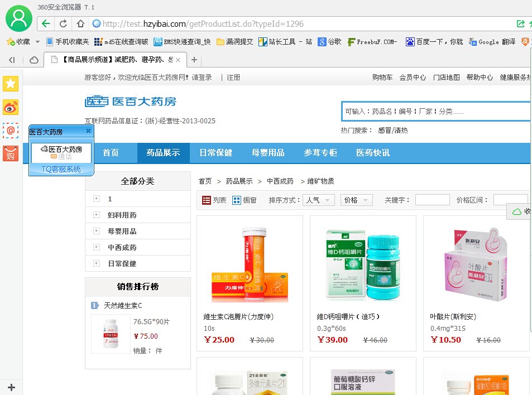
Task: Open the 谷歌 bookmark
Action: pyautogui.click(x=329, y=42)
